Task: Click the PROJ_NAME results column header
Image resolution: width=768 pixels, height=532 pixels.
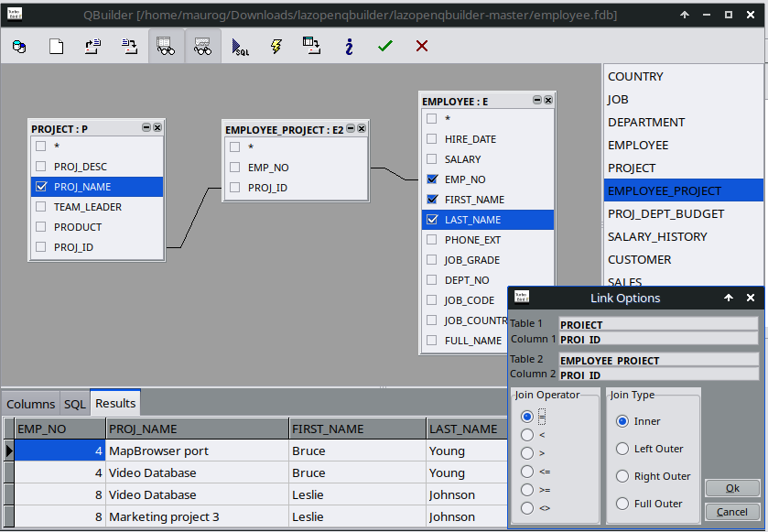Action: click(x=198, y=429)
